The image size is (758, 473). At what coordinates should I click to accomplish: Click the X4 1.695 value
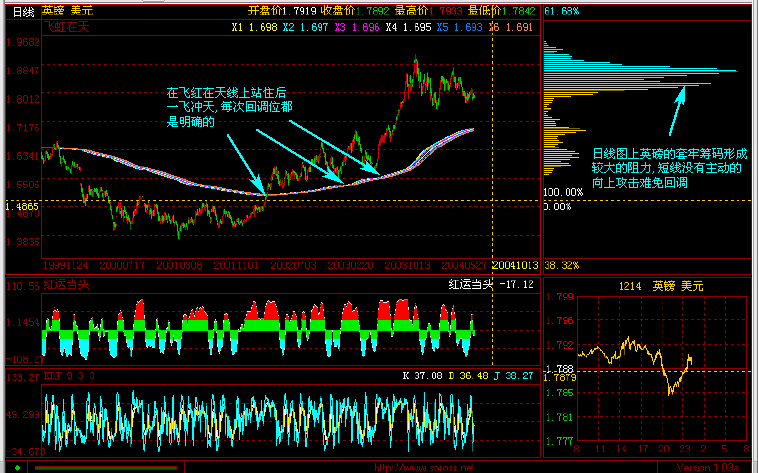[408, 28]
